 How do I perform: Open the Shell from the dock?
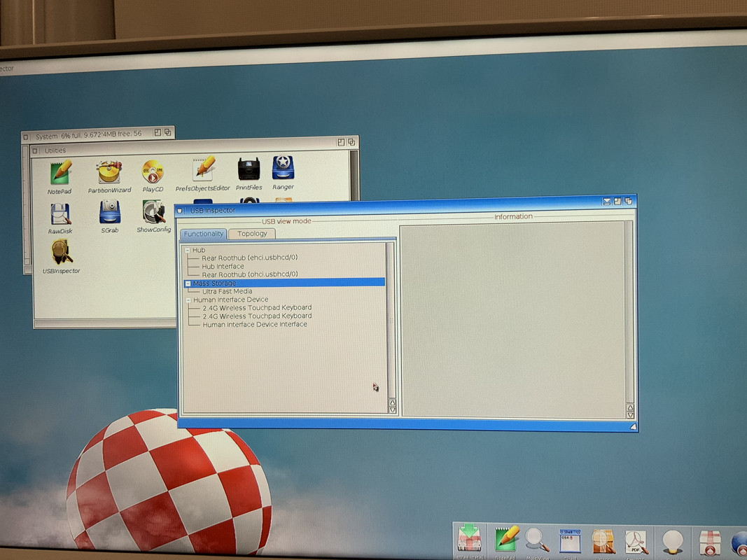(x=571, y=541)
